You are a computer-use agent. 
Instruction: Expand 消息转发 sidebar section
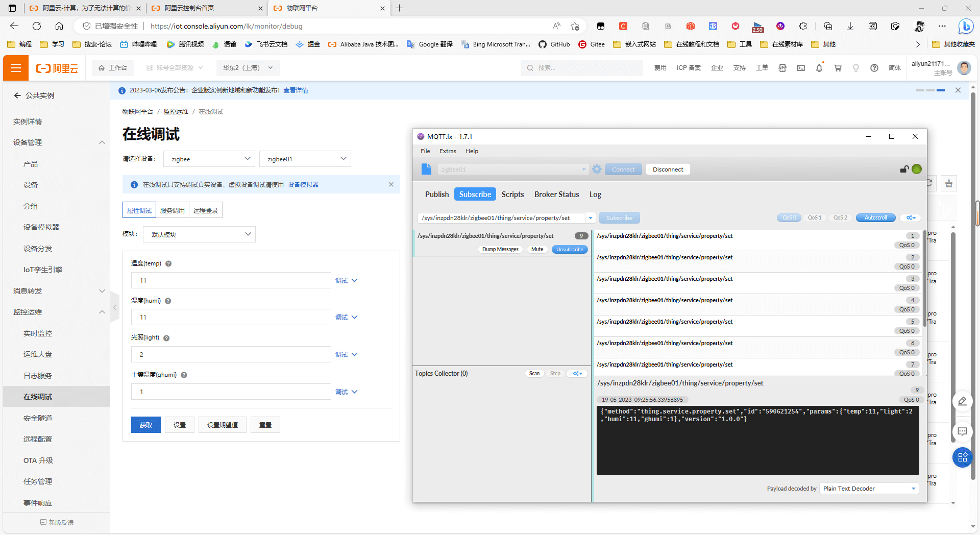pyautogui.click(x=102, y=291)
